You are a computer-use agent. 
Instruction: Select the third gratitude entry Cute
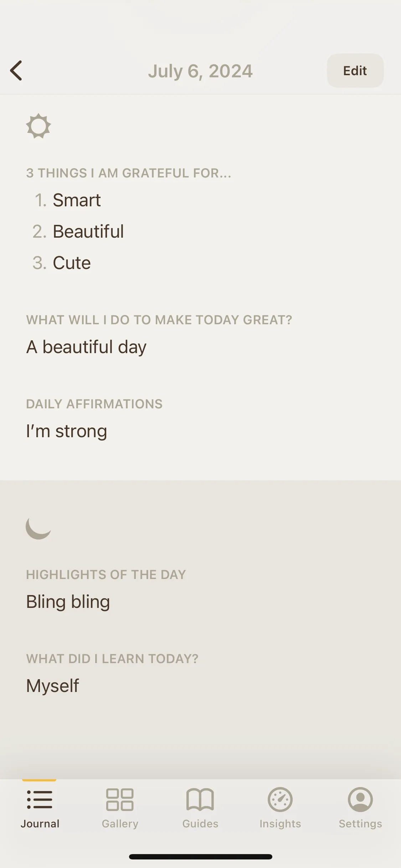[x=72, y=263]
